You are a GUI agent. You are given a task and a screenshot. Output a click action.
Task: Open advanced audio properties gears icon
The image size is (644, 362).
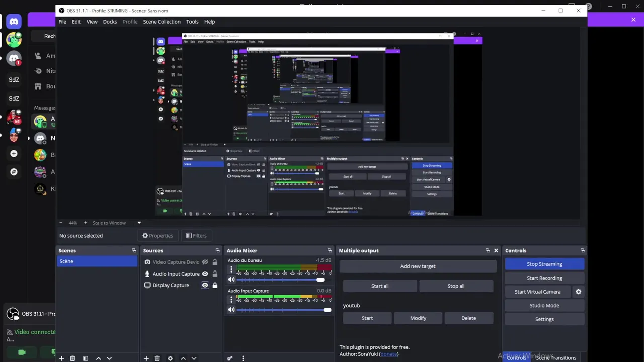[230, 358]
